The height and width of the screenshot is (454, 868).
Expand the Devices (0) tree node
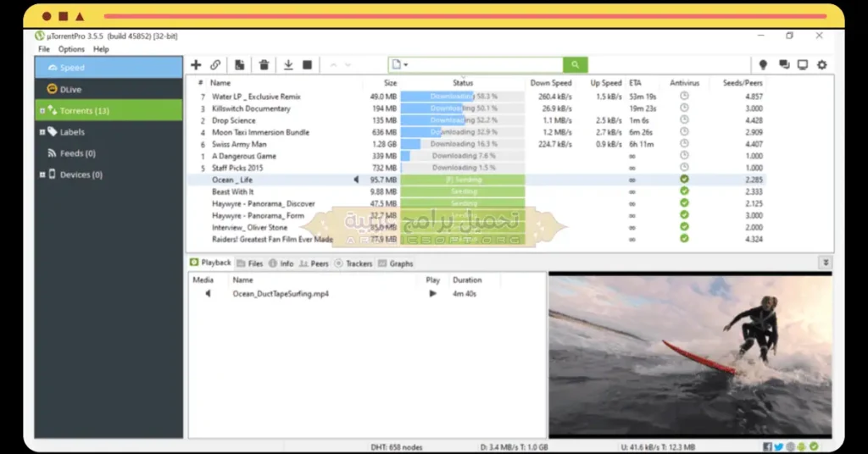[x=42, y=174]
